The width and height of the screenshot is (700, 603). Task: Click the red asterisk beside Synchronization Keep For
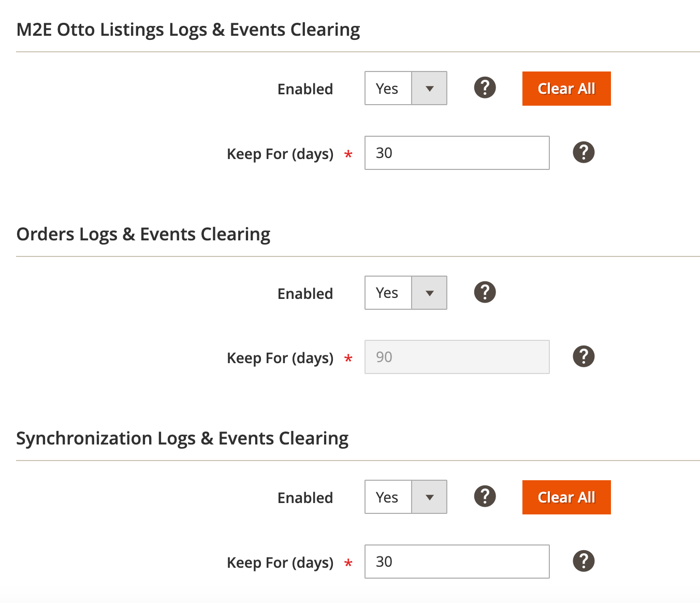click(349, 563)
